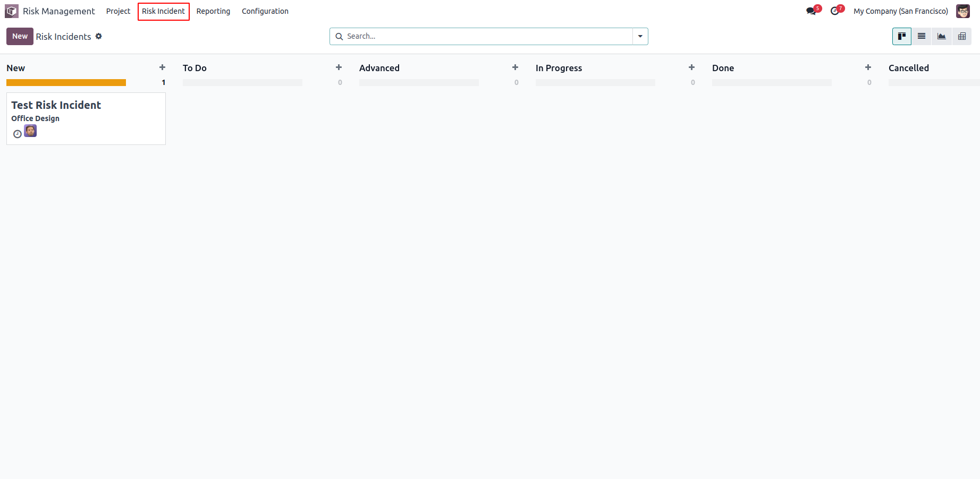The width and height of the screenshot is (980, 479).
Task: Quick add a record in In Progress column
Action: coord(691,67)
